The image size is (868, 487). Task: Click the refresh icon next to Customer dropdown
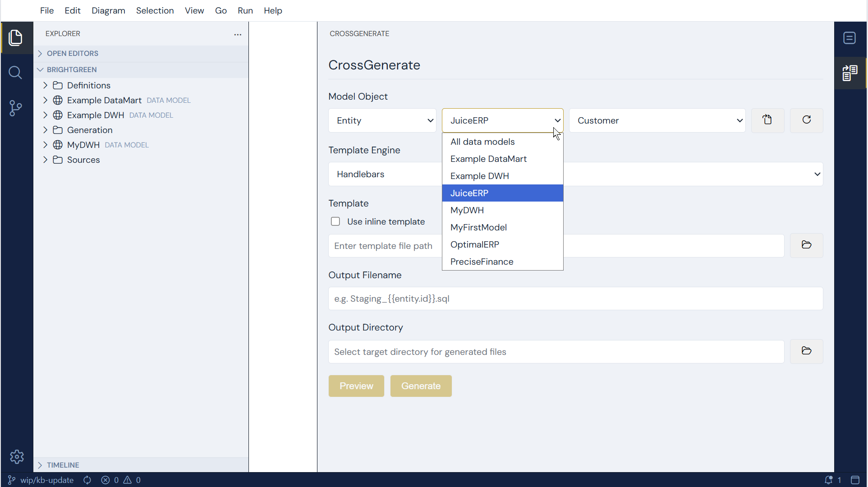coord(806,120)
